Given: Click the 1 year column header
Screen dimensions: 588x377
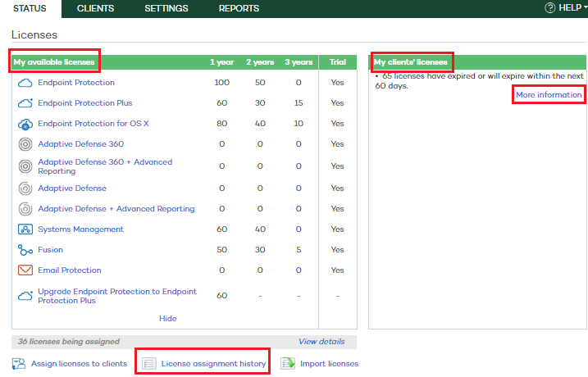Looking at the screenshot, I should pos(221,62).
